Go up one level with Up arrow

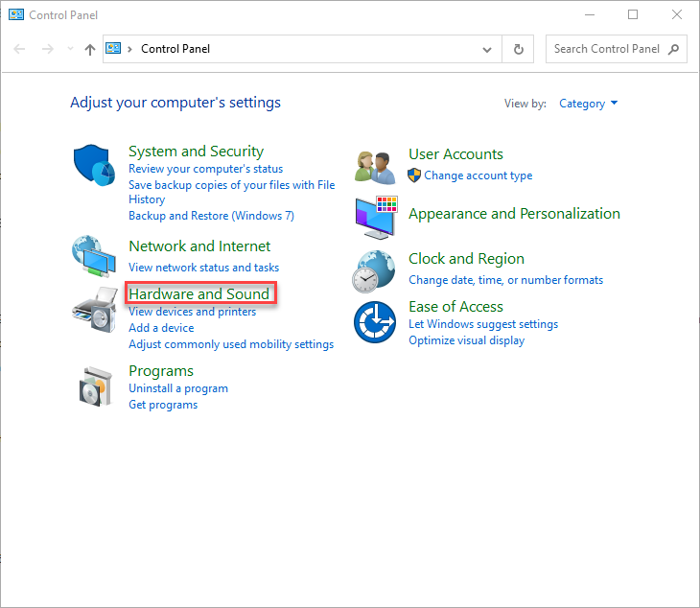point(90,49)
